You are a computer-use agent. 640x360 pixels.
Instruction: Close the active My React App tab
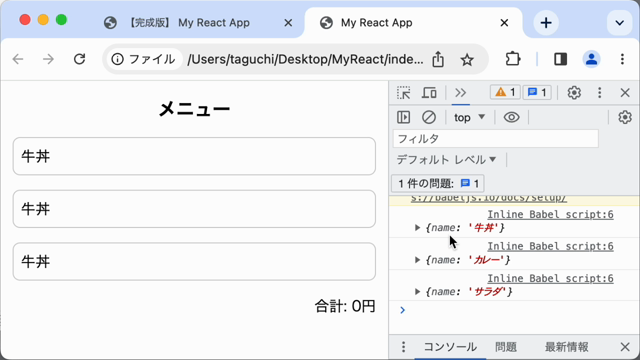(x=504, y=23)
